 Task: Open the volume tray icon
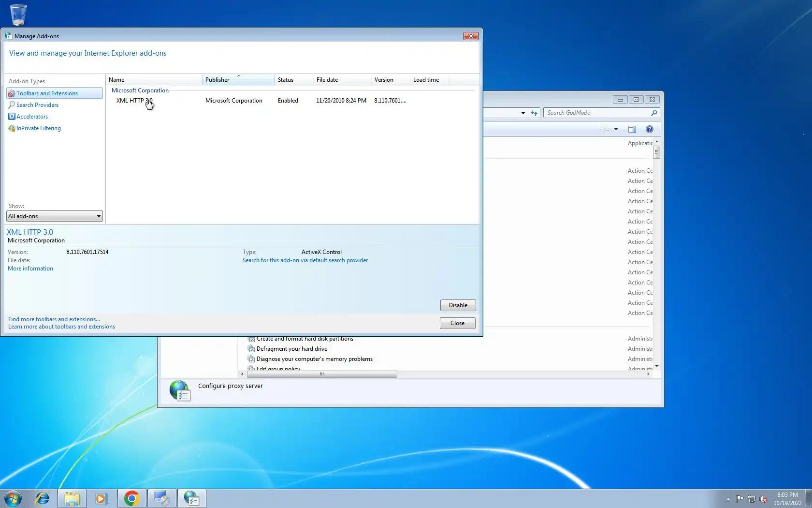coord(763,499)
